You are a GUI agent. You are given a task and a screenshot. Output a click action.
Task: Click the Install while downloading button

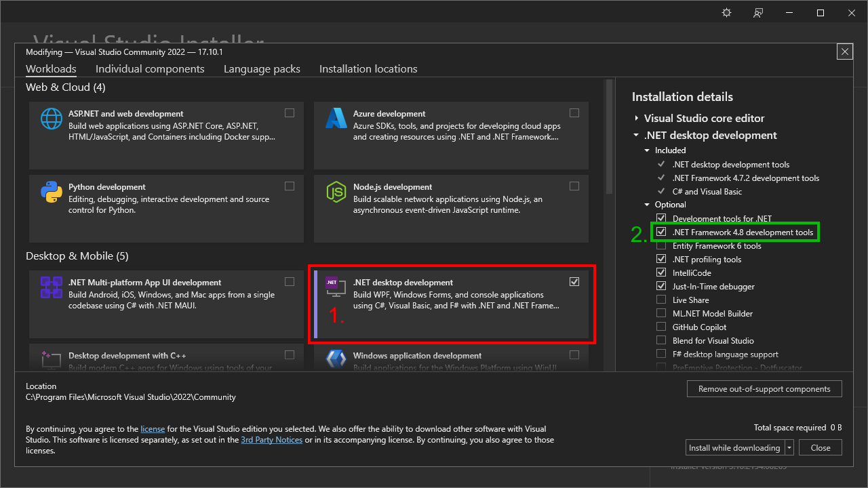point(734,447)
